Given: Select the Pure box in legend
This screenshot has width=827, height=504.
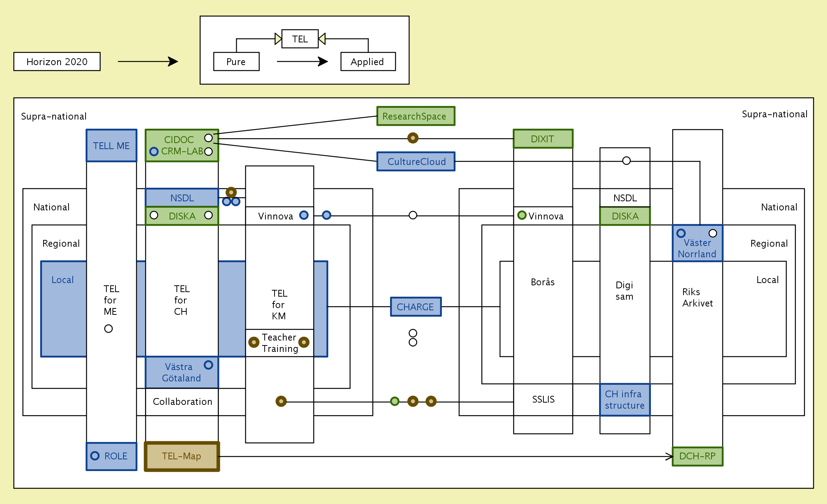Looking at the screenshot, I should [x=236, y=62].
